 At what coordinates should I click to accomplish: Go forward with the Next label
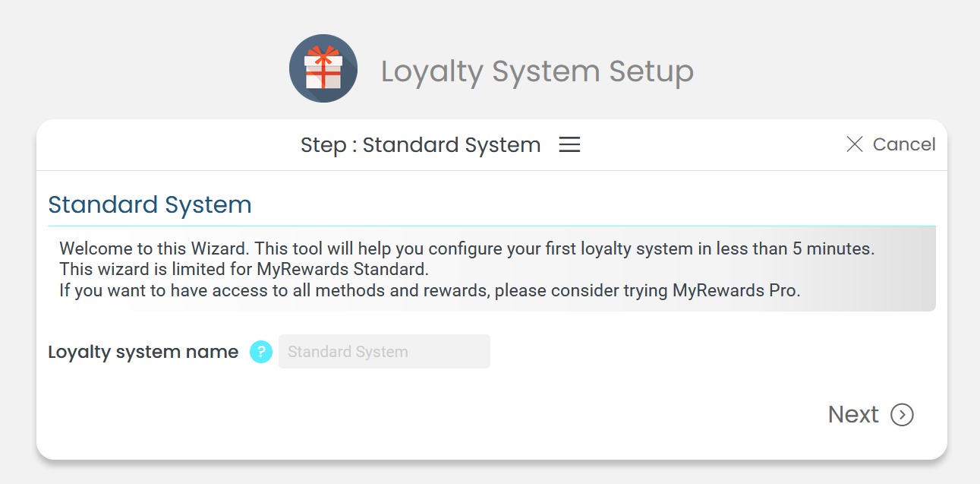click(853, 414)
